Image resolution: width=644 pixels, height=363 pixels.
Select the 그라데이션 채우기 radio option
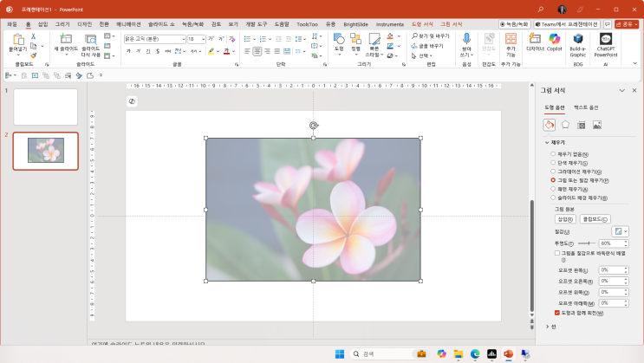tap(554, 172)
